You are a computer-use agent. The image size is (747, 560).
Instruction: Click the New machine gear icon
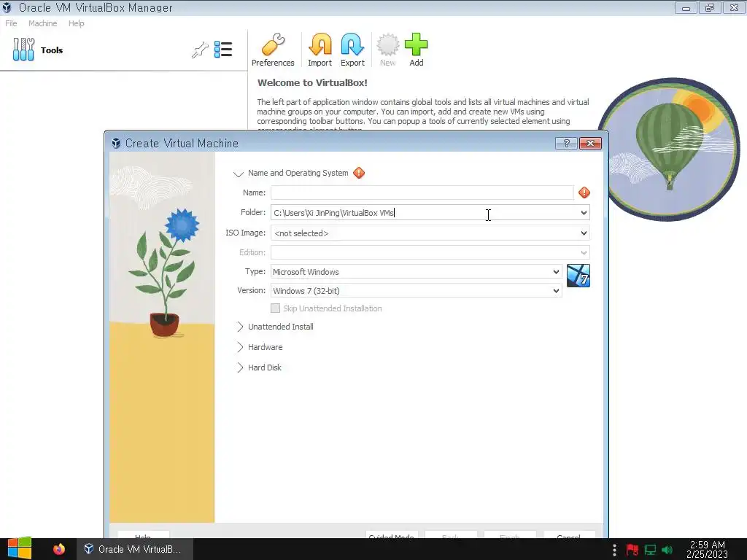[x=388, y=44]
